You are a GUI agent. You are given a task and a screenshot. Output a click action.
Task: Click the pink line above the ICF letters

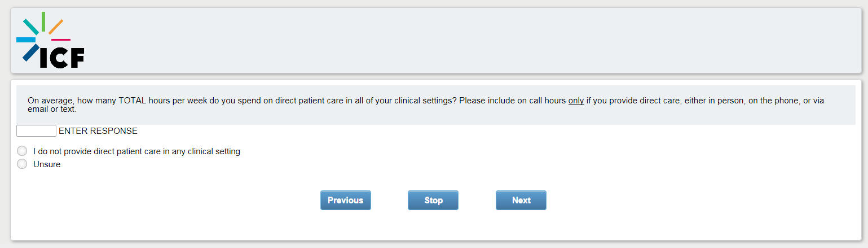[60, 40]
